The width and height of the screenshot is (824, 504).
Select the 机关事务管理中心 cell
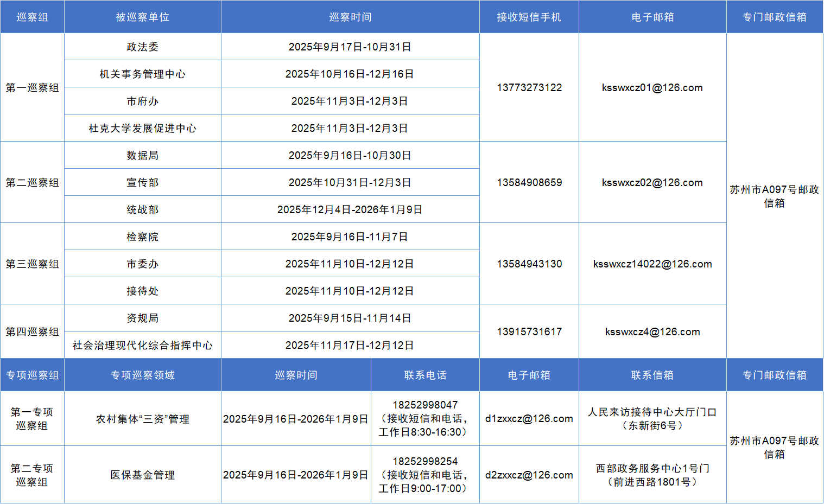coord(143,74)
